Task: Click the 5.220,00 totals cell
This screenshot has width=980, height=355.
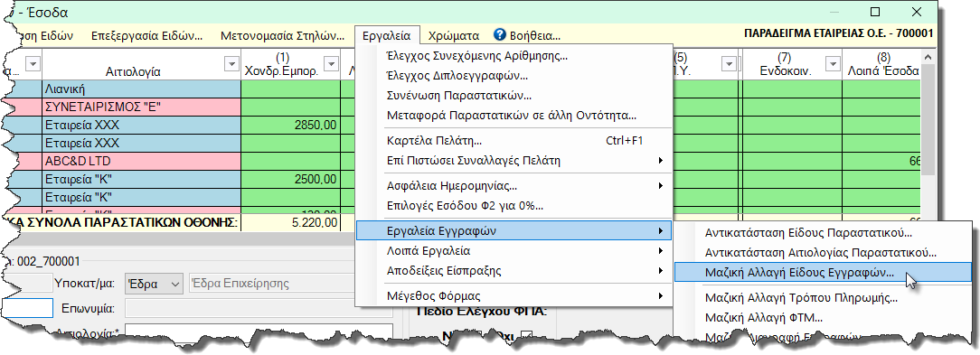Action: (x=290, y=222)
